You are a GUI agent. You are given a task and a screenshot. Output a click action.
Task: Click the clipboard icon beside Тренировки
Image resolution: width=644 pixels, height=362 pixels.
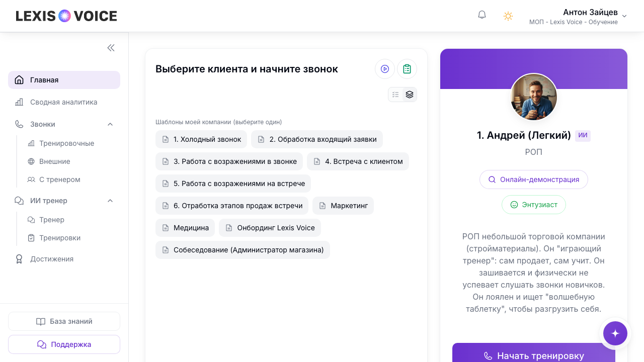31,238
